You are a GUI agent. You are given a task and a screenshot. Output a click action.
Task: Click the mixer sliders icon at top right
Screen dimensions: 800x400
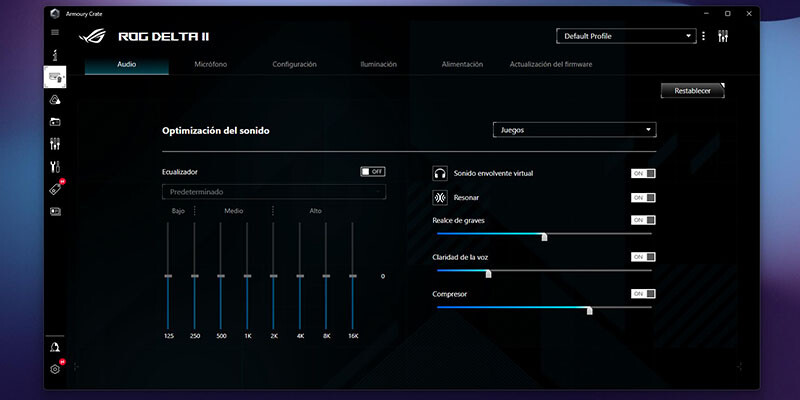pyautogui.click(x=723, y=36)
